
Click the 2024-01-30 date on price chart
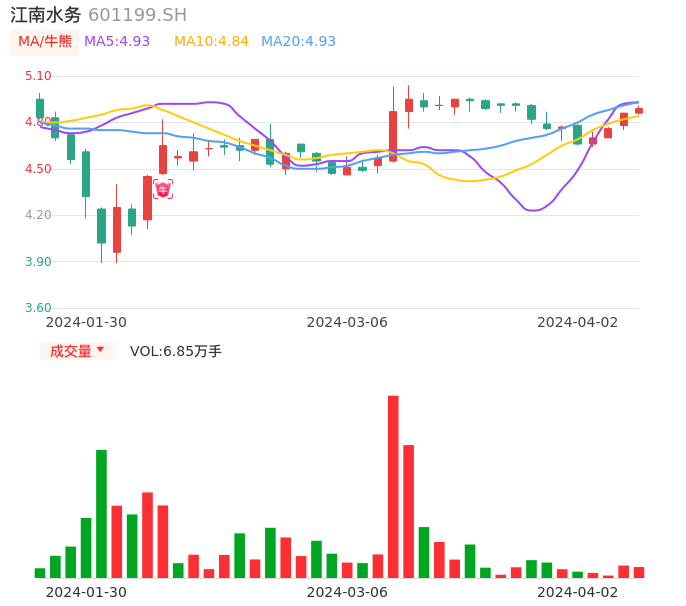[x=87, y=322]
